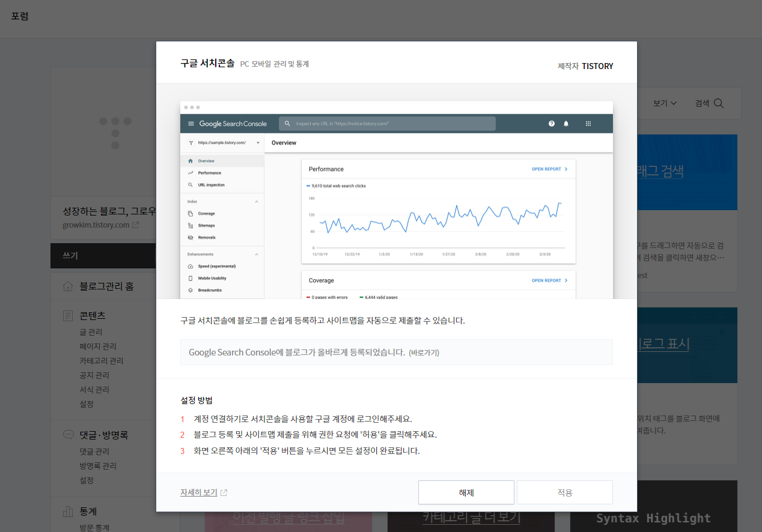Open the growkim.tistory.com blog link
Viewport: 762px width, 532px height.
pos(96,225)
